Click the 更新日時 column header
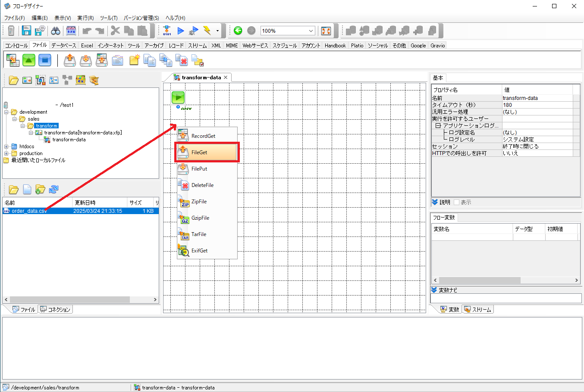The image size is (584, 392). tap(100, 202)
